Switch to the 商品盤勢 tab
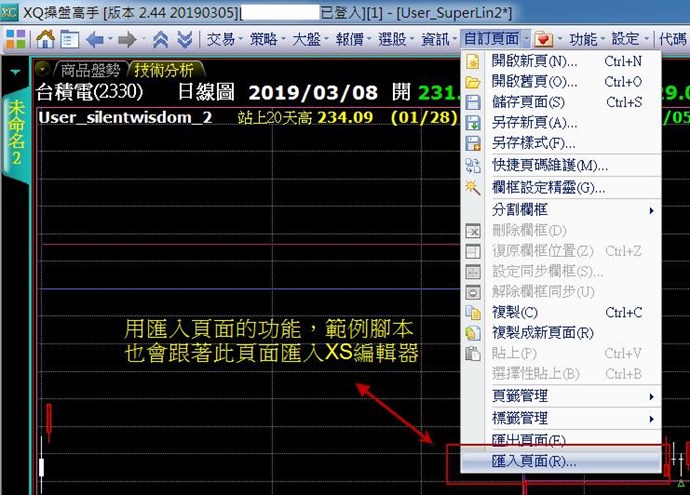Screen dimensions: 690x495 [90, 70]
